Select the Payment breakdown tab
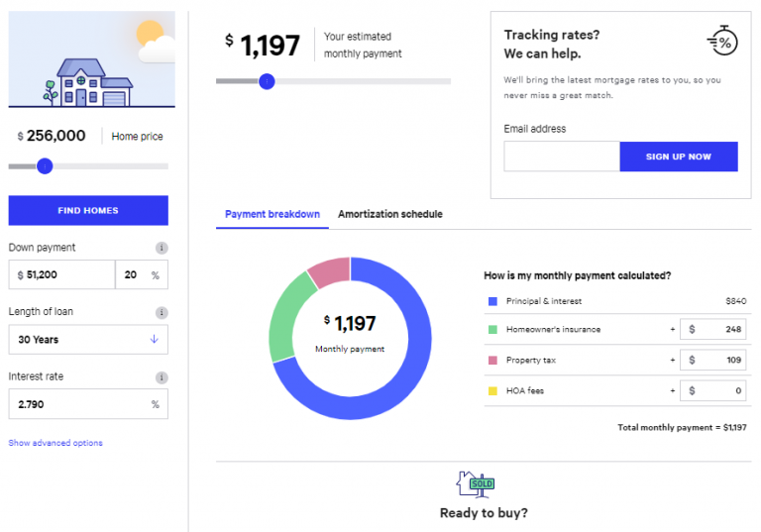Screen dimensions: 761x532 click(272, 214)
